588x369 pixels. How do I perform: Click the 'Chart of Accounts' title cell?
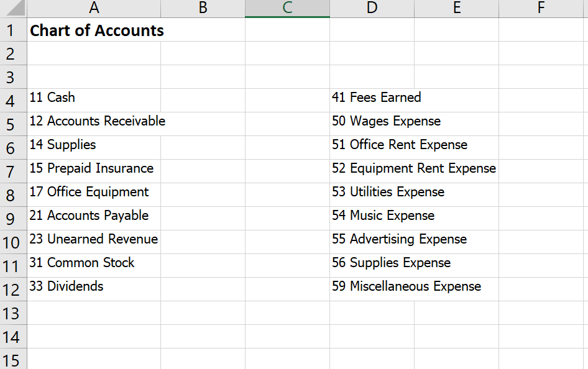click(94, 30)
